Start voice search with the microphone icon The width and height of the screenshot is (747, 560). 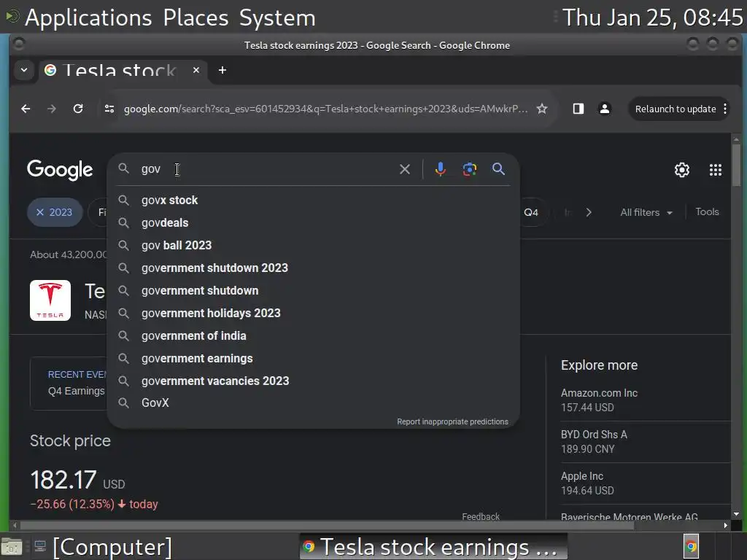pos(440,169)
